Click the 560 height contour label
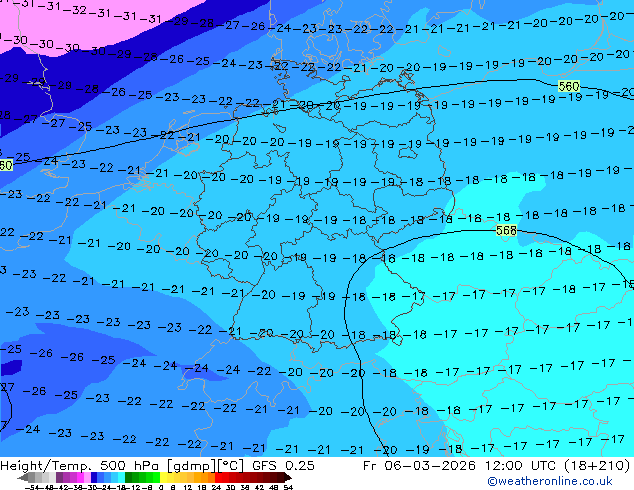The height and width of the screenshot is (490, 634). [x=569, y=86]
